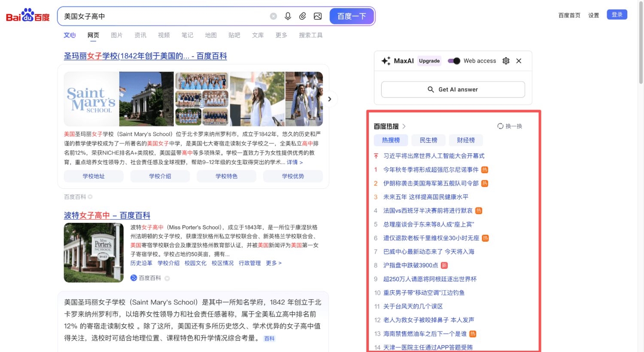Open hot search 关于台风天的几个误区
Screen dimensions: 644x352
point(413,306)
